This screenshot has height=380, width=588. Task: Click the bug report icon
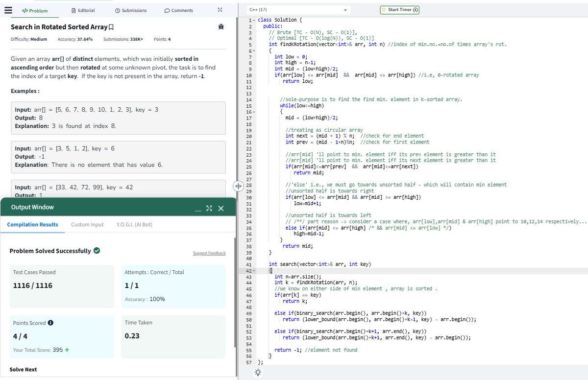tap(221, 26)
